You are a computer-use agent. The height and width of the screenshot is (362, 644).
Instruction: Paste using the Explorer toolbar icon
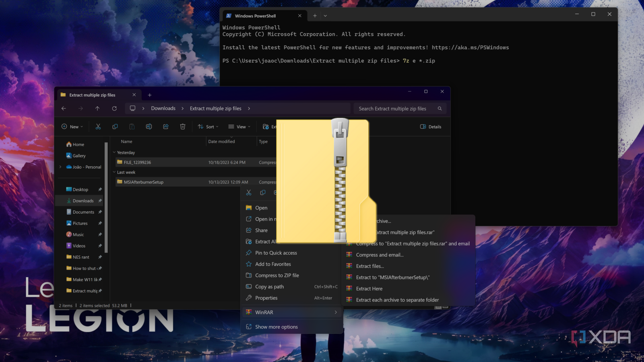click(x=132, y=126)
